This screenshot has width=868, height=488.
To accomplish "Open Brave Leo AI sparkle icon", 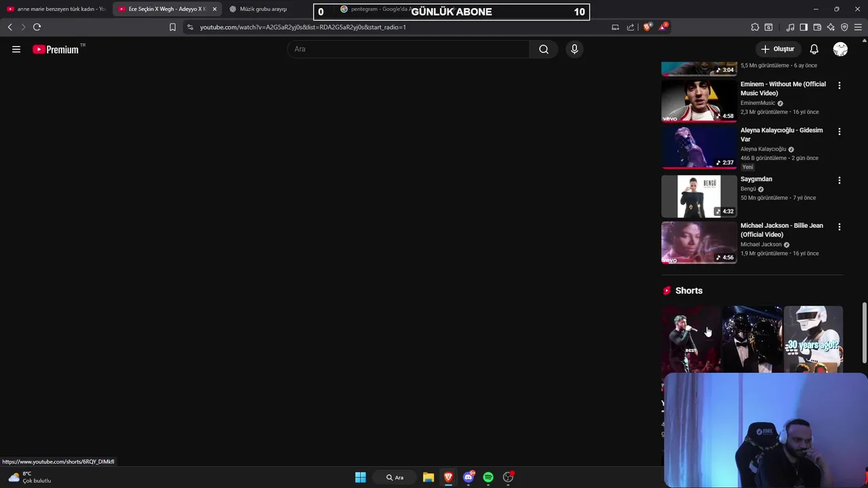I will click(x=831, y=27).
